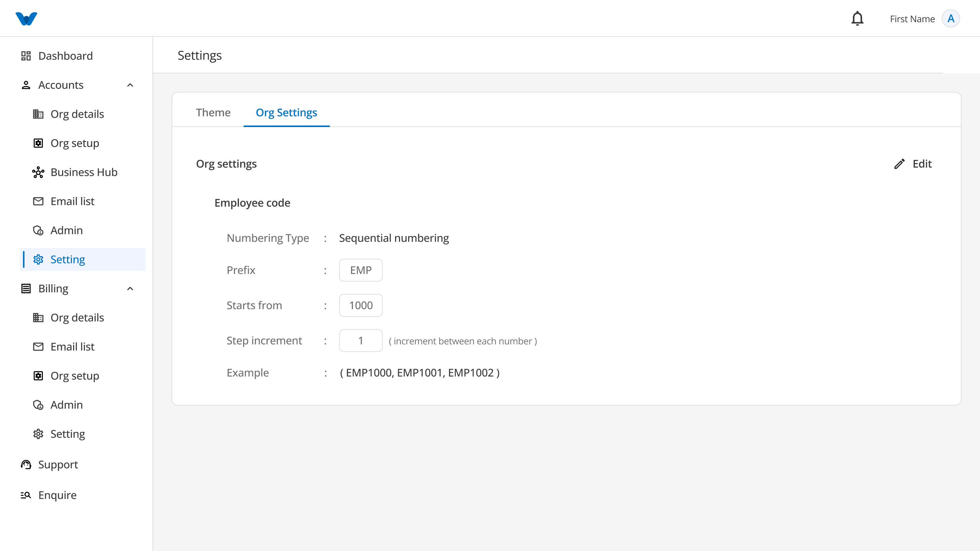Collapse the Billing section chevron

tap(130, 289)
